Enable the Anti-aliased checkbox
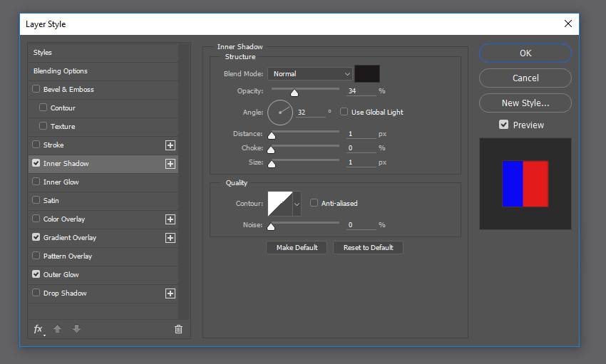Image resolution: width=606 pixels, height=364 pixels. tap(314, 203)
